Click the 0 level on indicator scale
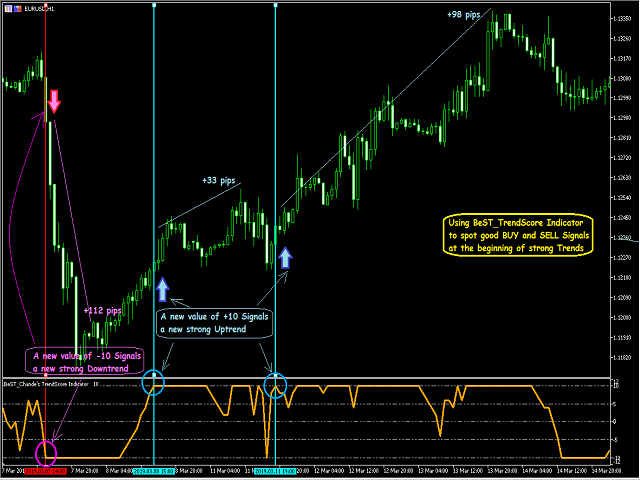The width and height of the screenshot is (640, 480). [x=615, y=422]
